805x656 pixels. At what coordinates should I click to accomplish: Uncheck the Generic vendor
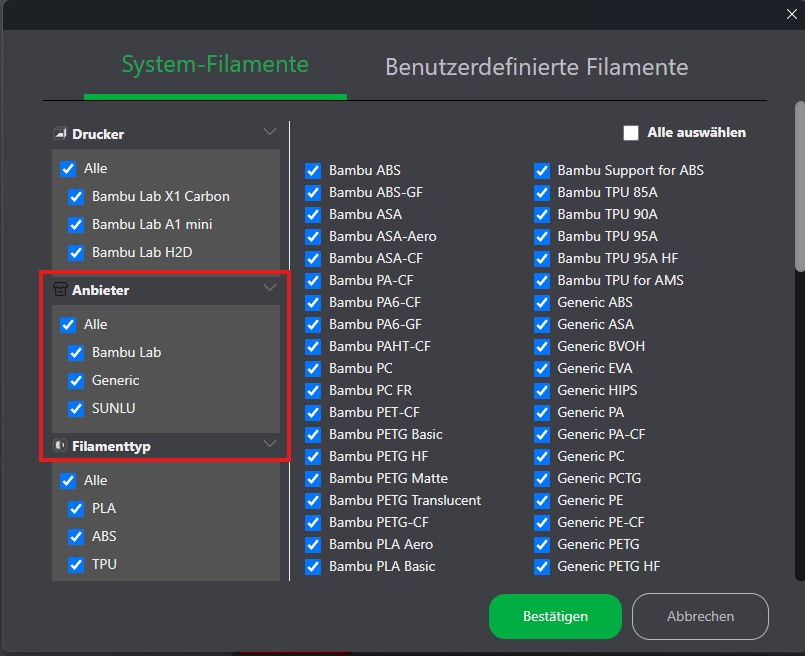click(76, 381)
